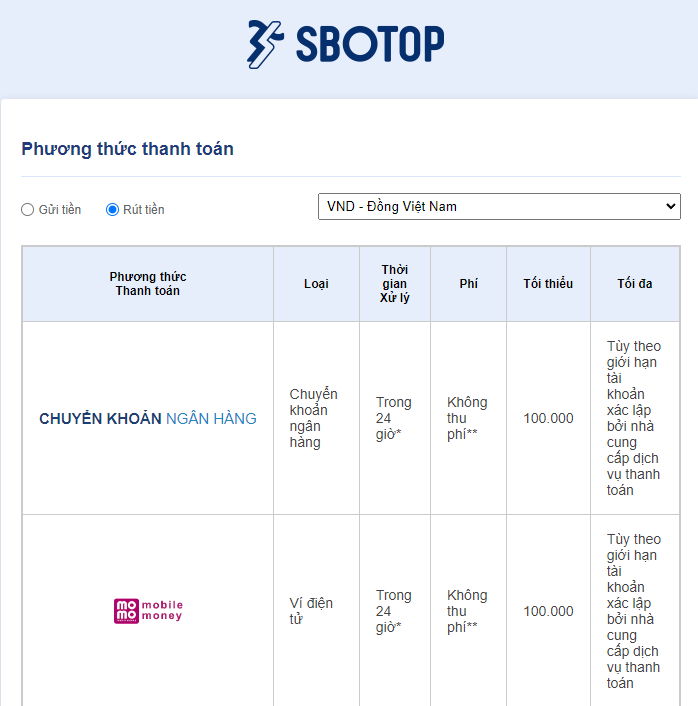Click the "Phí" column header
Image resolution: width=698 pixels, height=706 pixels.
tap(468, 284)
